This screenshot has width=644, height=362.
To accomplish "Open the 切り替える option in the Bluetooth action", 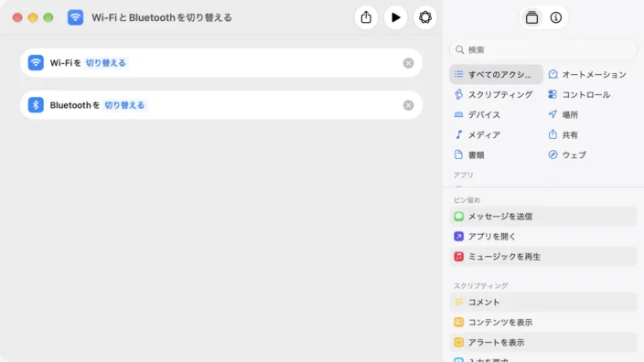I will (124, 105).
